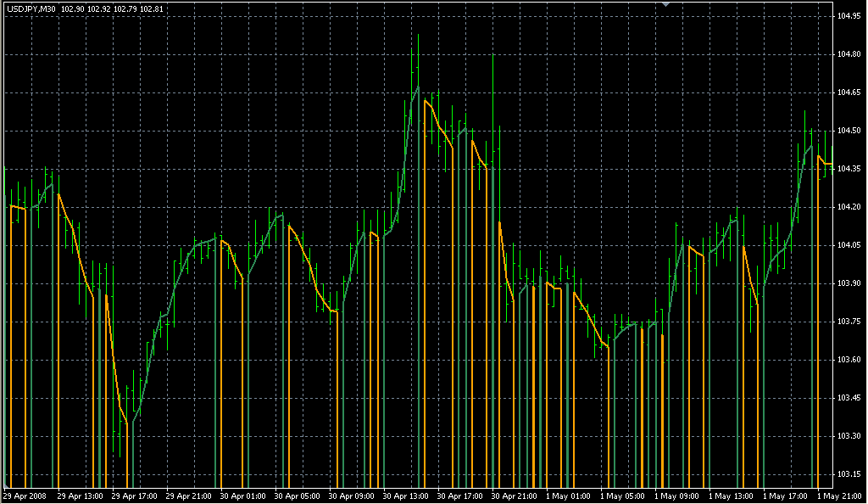
Task: Click the 29 Apr 2008 date label
Action: pos(24,496)
